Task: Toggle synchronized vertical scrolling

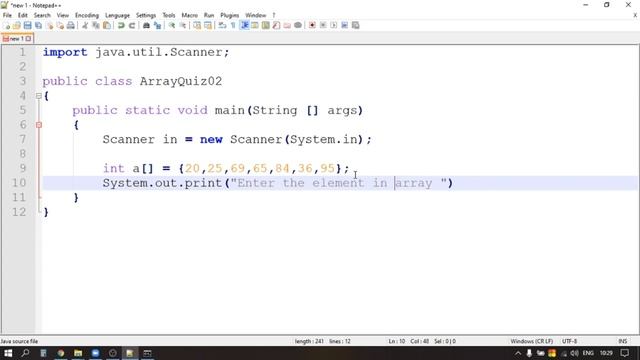Action: tap(197, 25)
